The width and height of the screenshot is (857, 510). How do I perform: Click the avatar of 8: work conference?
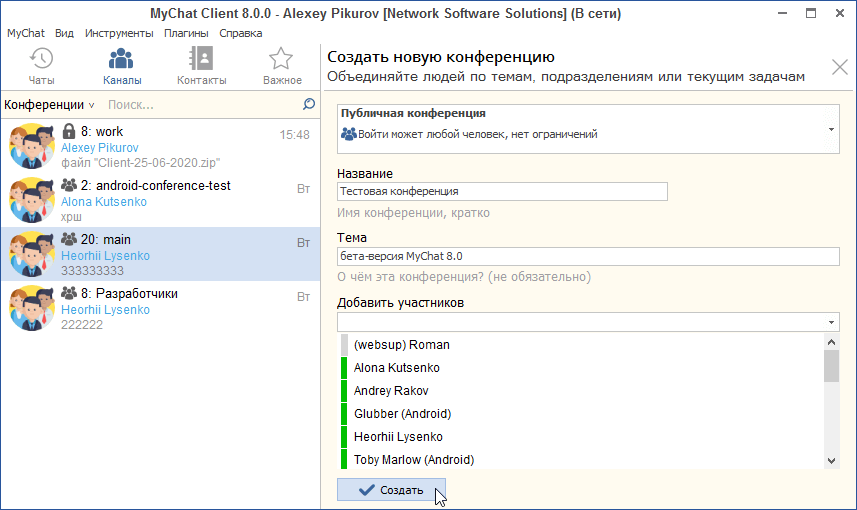[31, 146]
